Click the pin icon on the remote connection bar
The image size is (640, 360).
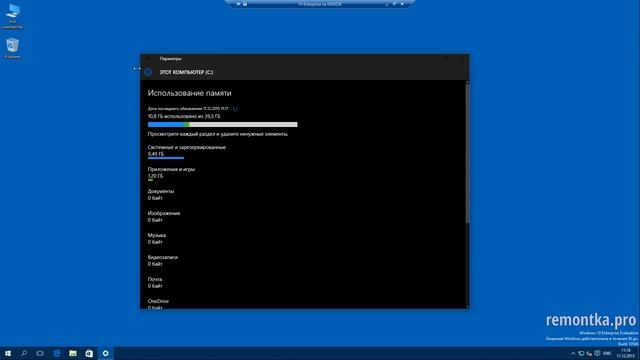pyautogui.click(x=238, y=4)
